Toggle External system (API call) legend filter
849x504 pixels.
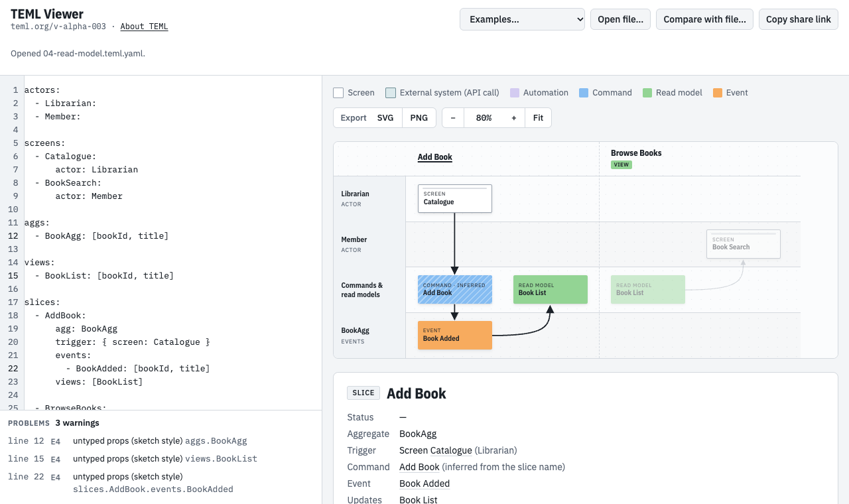pyautogui.click(x=442, y=93)
